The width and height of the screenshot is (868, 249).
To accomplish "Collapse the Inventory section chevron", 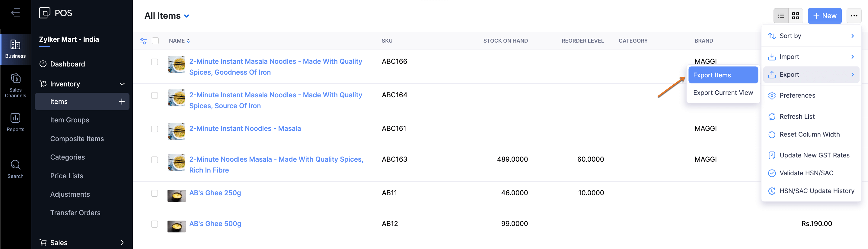I will coord(122,84).
